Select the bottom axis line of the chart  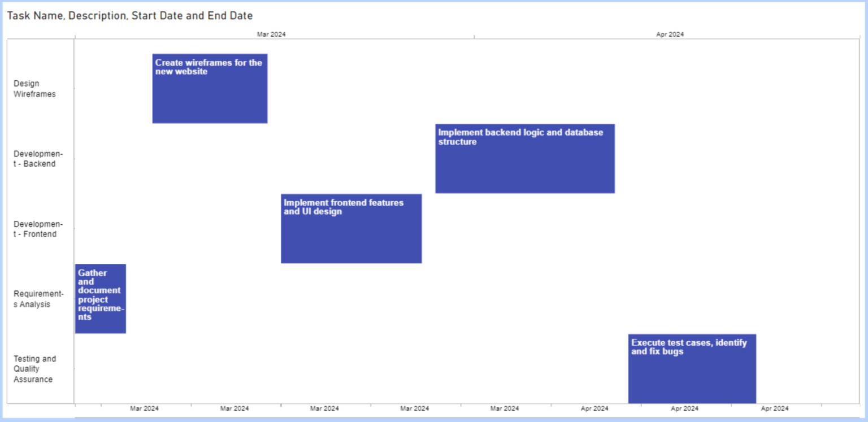(396, 401)
